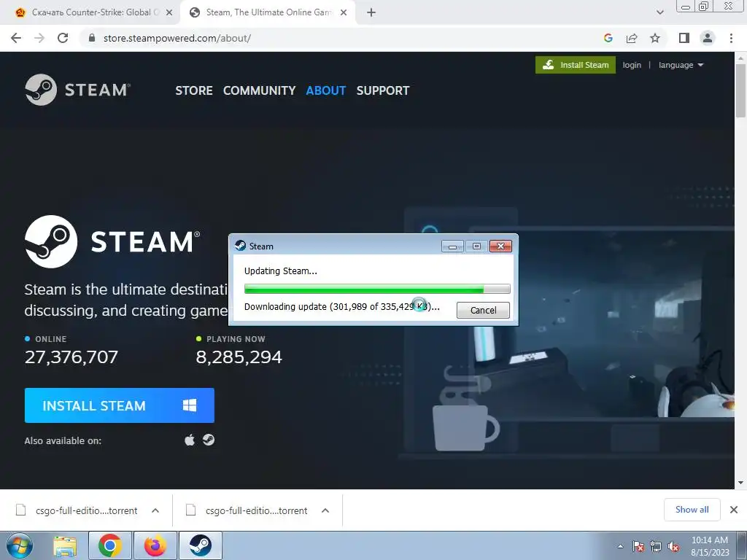Maximize the Steam updater dialog

click(476, 246)
